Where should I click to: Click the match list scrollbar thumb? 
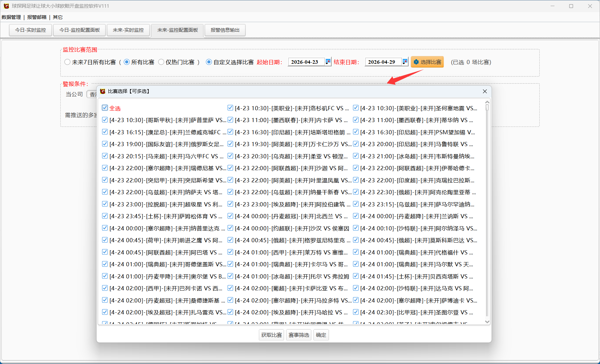487,107
